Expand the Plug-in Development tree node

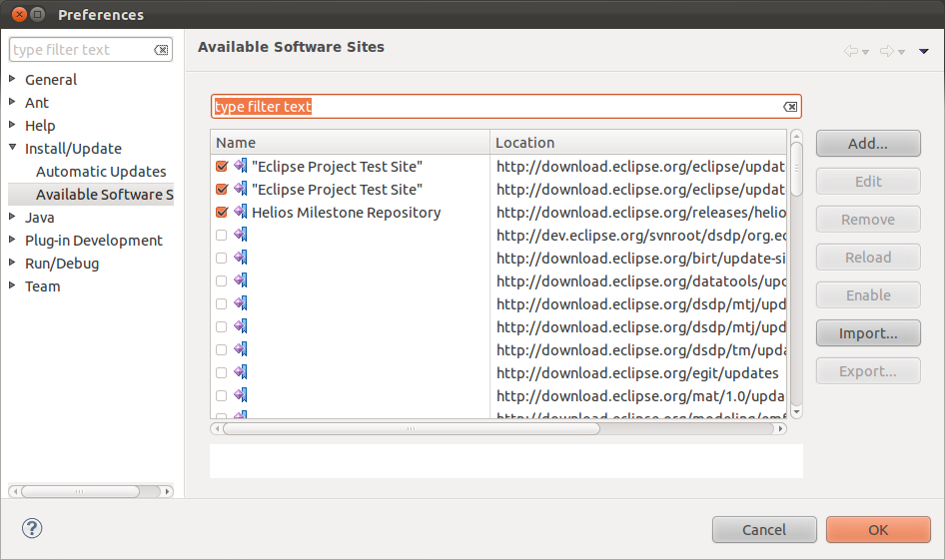tap(12, 240)
